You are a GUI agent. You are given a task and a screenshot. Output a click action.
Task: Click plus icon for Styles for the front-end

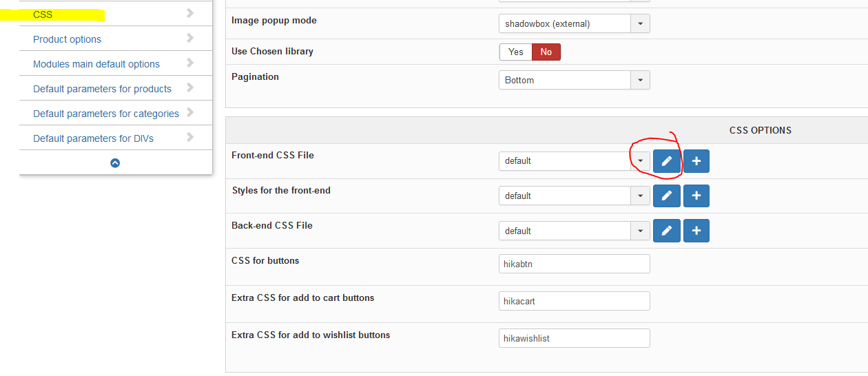(x=696, y=196)
